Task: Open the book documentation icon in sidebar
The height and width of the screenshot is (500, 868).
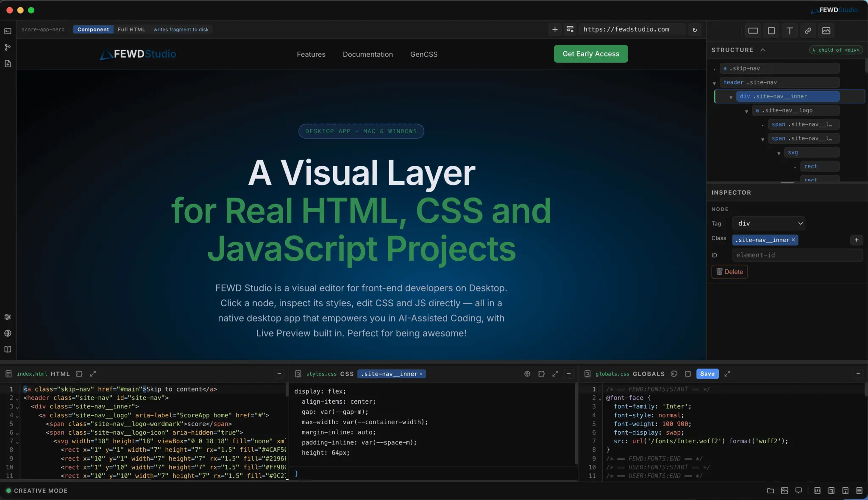Action: pyautogui.click(x=8, y=349)
